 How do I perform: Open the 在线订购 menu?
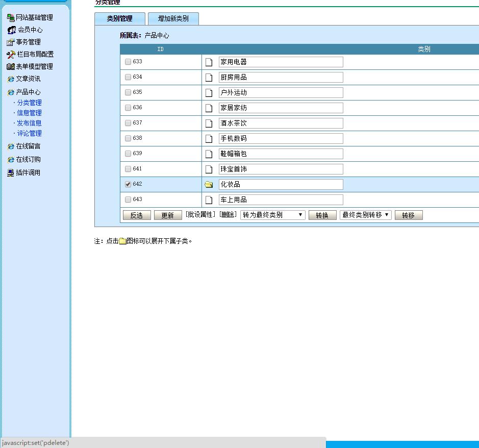(29, 160)
